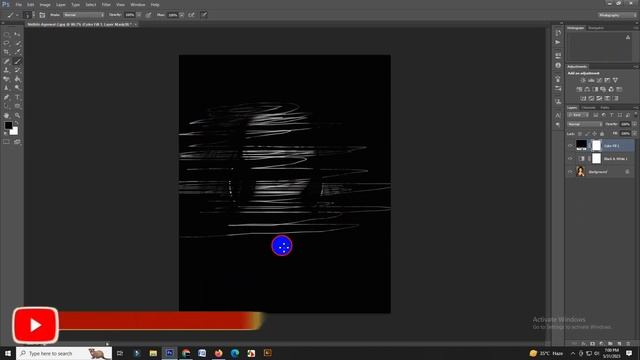This screenshot has width=640, height=360.
Task: Toggle the lock transparent pixels button
Action: pyautogui.click(x=580, y=133)
